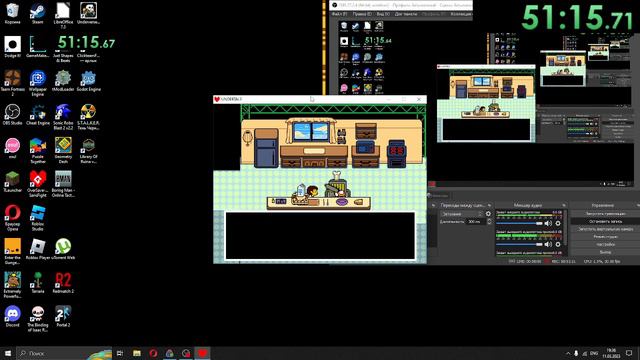Select the Wallpaper Engine desktop icon
This screenshot has width=640, height=360.
point(38,83)
